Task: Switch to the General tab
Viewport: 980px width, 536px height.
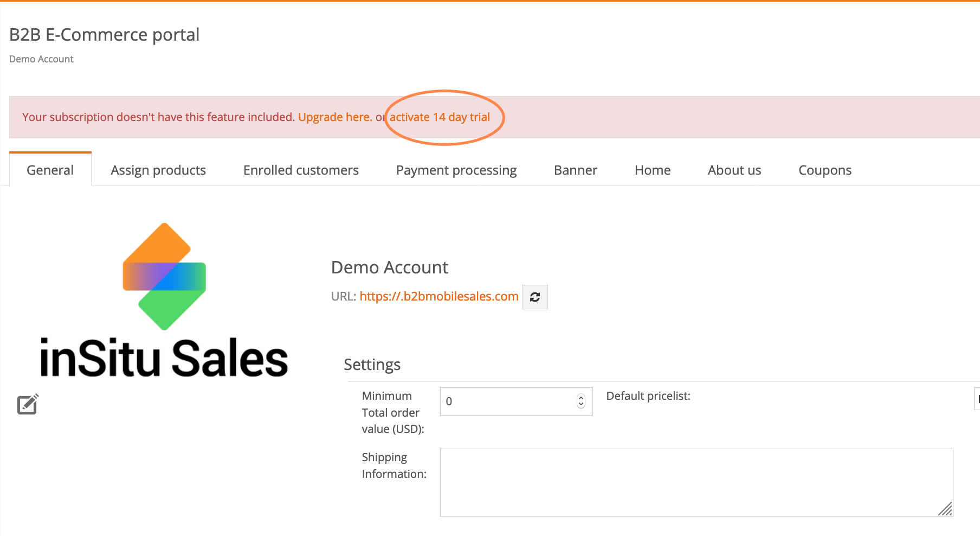Action: [x=50, y=170]
